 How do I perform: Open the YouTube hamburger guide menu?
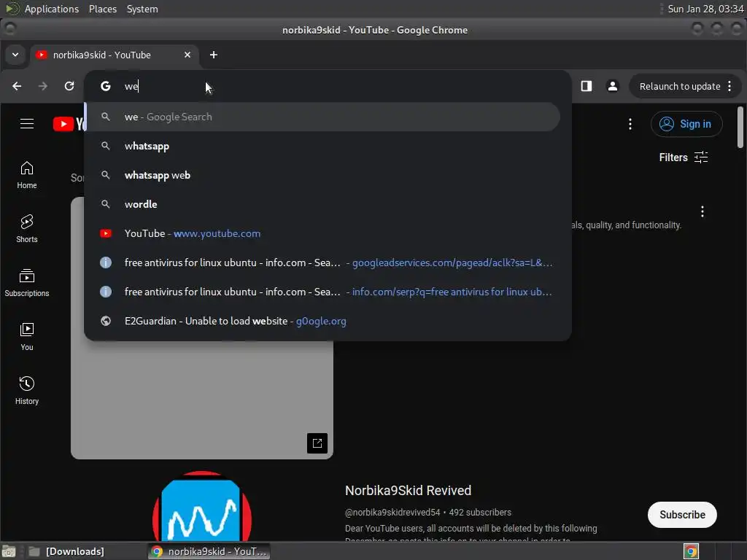coord(27,124)
